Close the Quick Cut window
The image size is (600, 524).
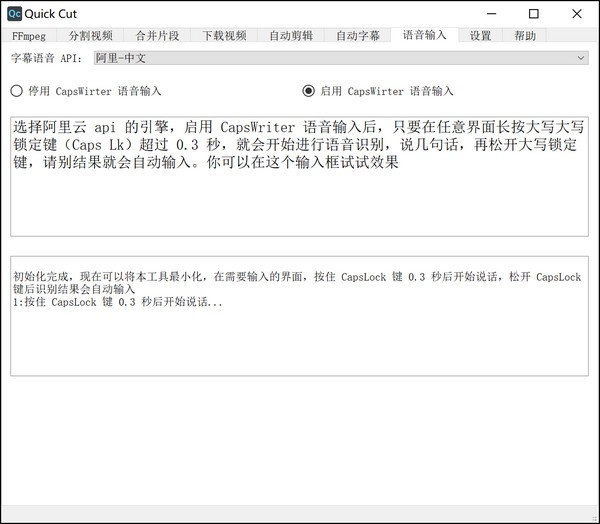[578, 14]
